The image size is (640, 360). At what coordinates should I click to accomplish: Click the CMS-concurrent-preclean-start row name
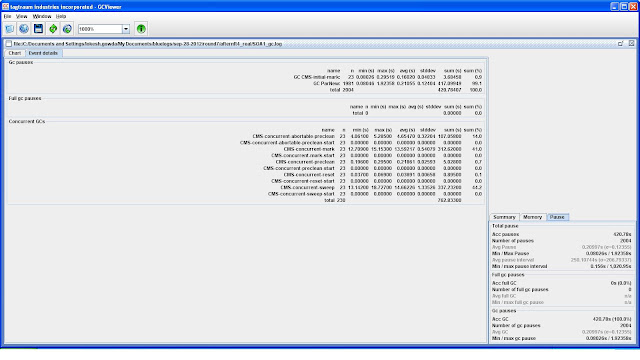(299, 169)
